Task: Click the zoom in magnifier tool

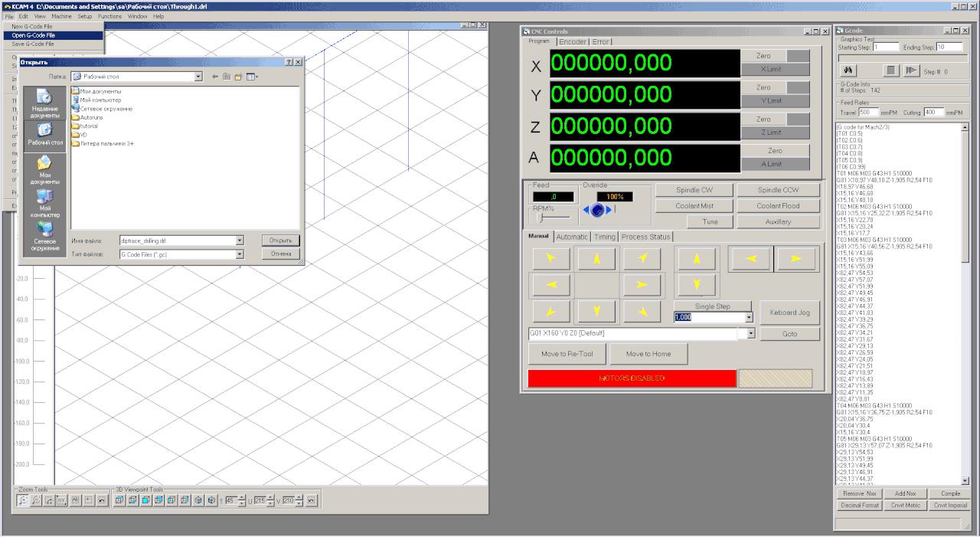Action: coord(23,500)
